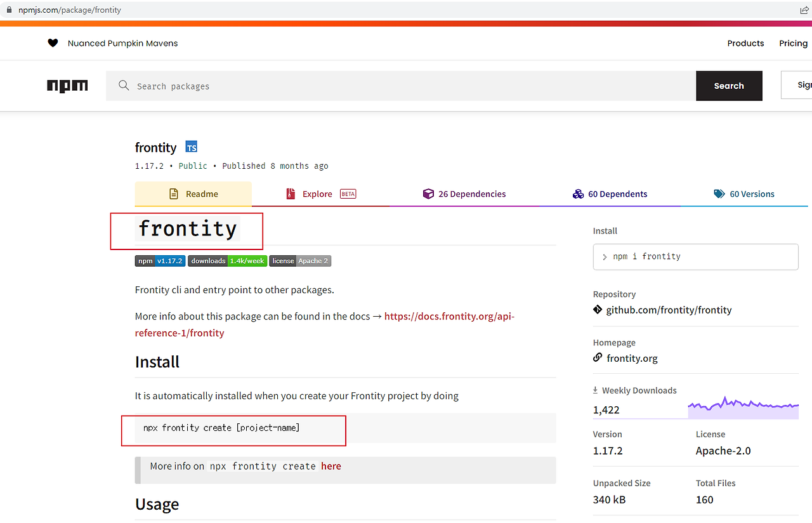The height and width of the screenshot is (523, 812).
Task: Click the "frontity" package title at top
Action: coord(155,147)
